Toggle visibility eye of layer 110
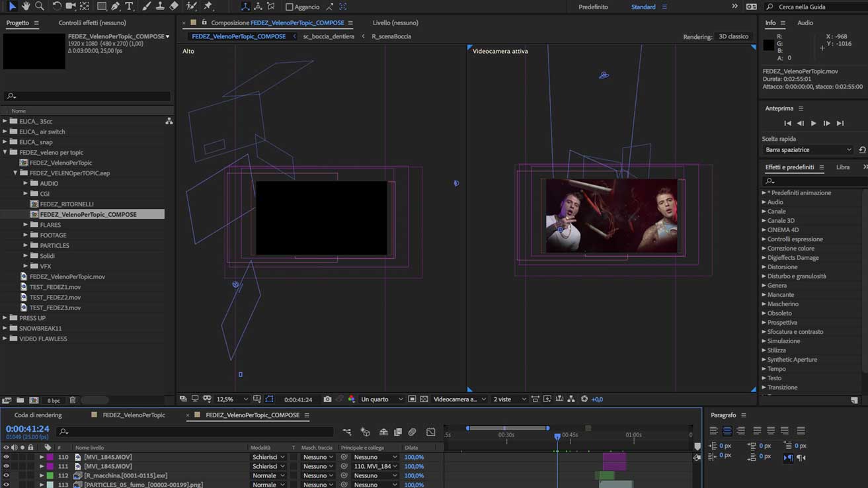 tap(7, 457)
